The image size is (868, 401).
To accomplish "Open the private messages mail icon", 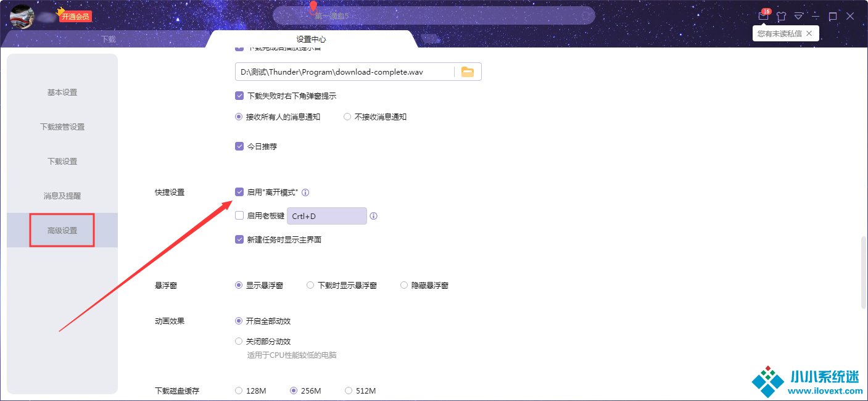I will [764, 17].
